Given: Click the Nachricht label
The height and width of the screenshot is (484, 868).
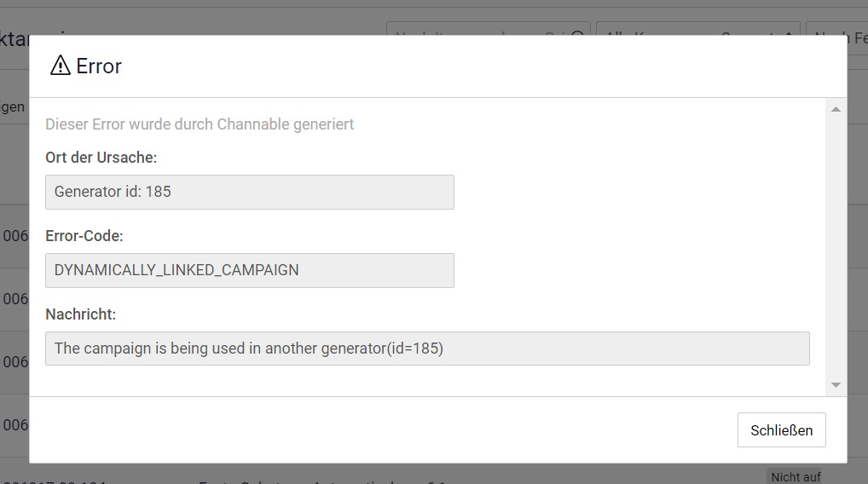Looking at the screenshot, I should click(x=81, y=314).
